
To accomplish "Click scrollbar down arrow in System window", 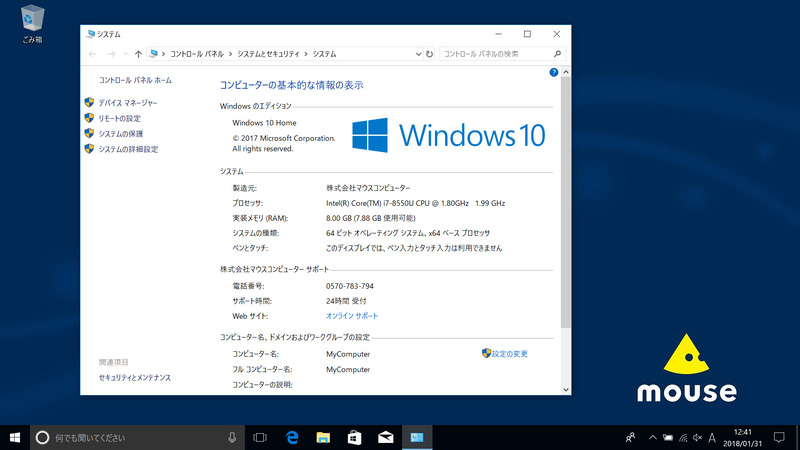I will 566,390.
